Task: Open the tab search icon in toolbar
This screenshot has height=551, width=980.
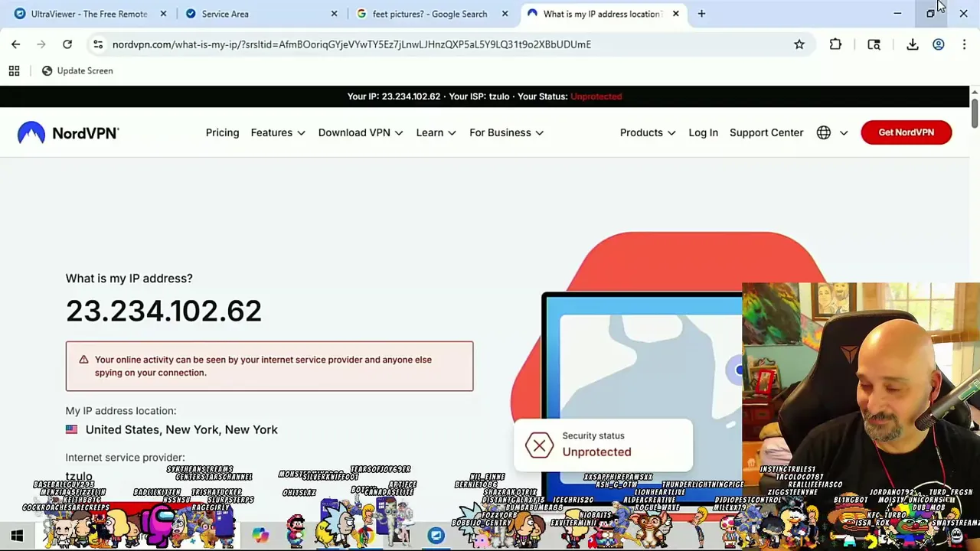Action: click(874, 44)
